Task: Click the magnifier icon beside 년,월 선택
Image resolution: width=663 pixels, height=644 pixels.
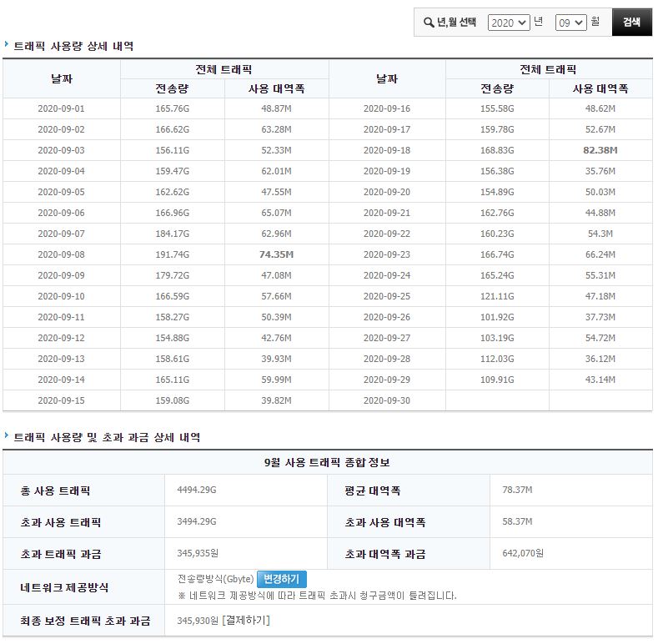Action: pyautogui.click(x=429, y=23)
